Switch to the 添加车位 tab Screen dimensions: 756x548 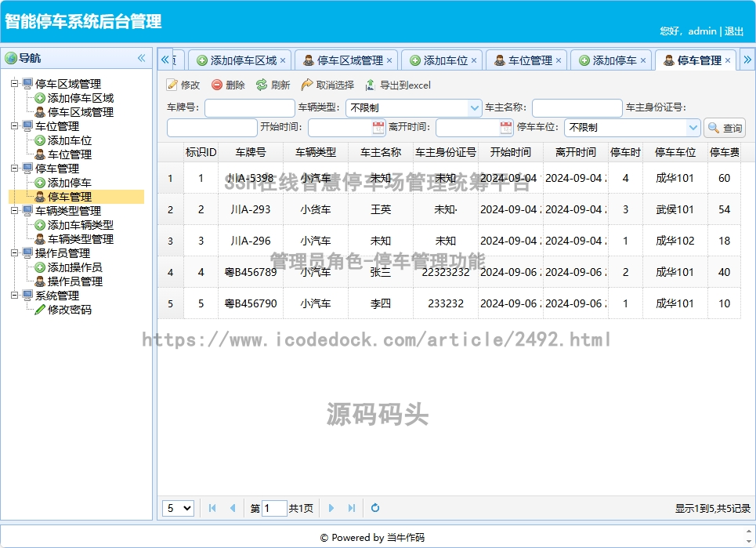tap(442, 60)
